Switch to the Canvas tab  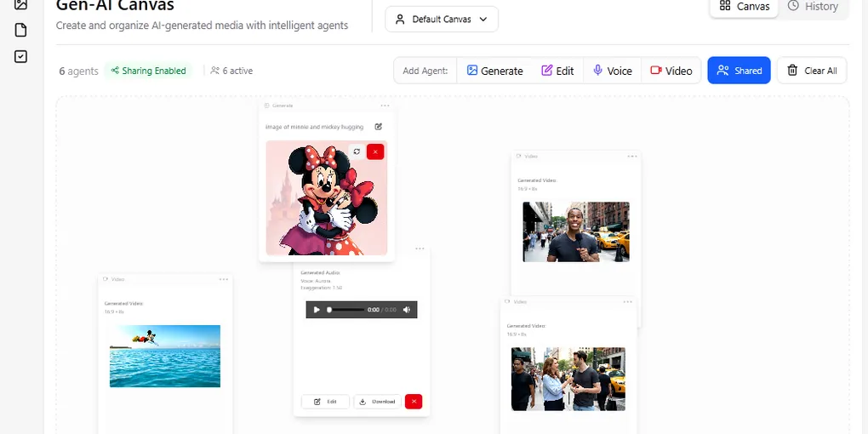[x=744, y=7]
